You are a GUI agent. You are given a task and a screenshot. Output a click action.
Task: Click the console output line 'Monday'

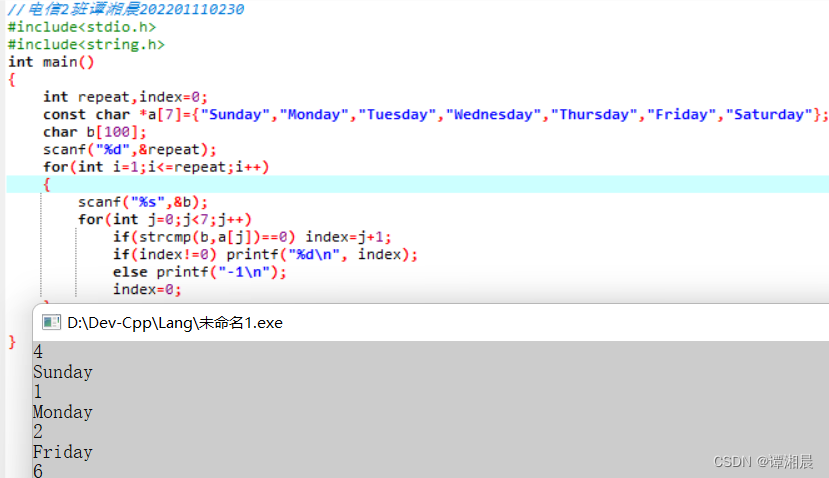click(62, 411)
